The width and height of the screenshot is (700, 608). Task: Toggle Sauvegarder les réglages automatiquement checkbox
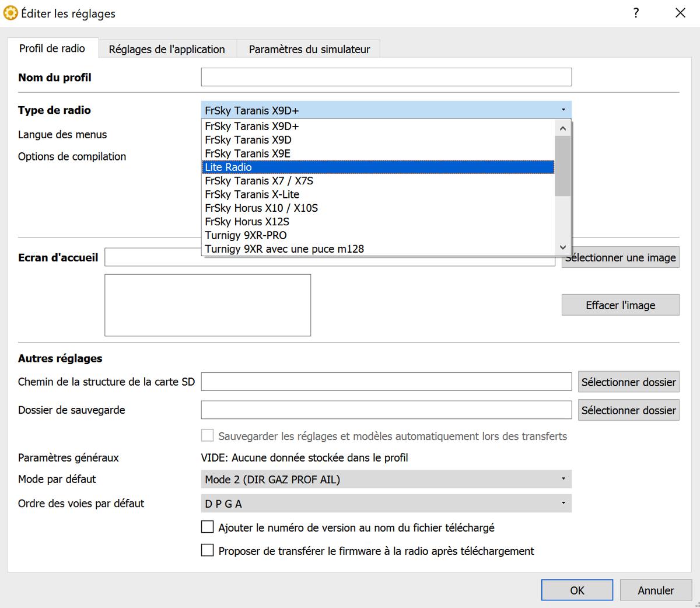pos(207,435)
